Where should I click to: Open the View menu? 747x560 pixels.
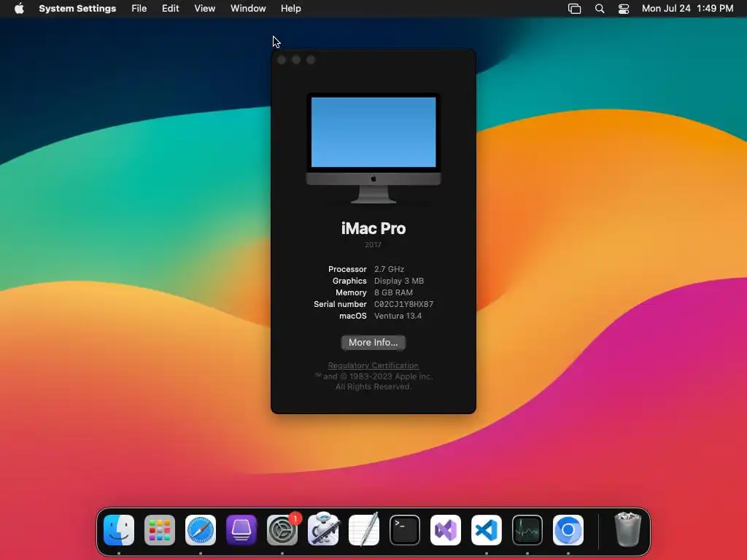click(x=204, y=9)
